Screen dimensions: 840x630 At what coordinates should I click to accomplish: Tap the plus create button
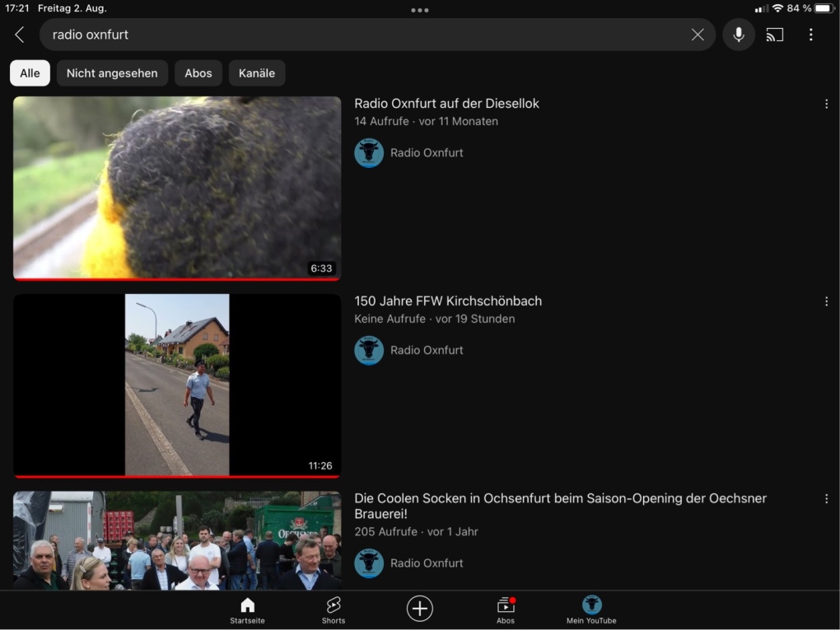pyautogui.click(x=419, y=609)
